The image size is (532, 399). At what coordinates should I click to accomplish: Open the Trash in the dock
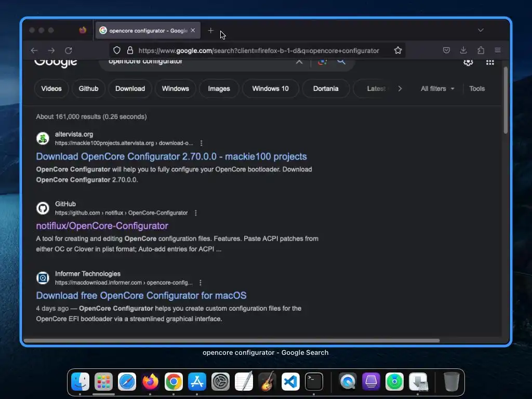[451, 382]
